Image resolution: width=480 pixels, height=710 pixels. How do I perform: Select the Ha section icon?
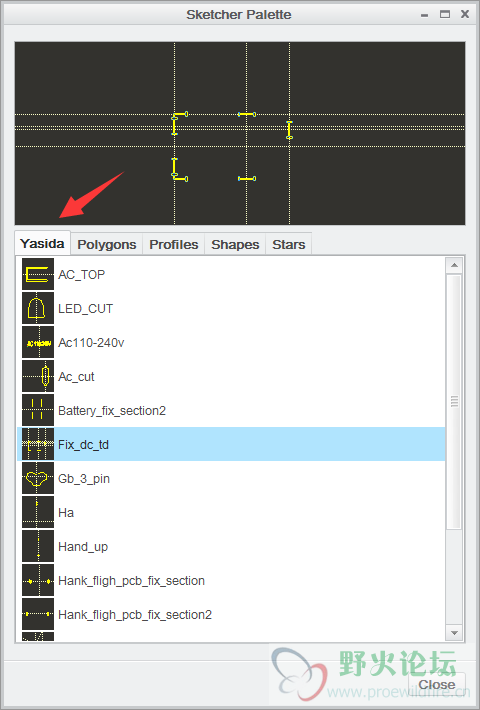click(38, 512)
